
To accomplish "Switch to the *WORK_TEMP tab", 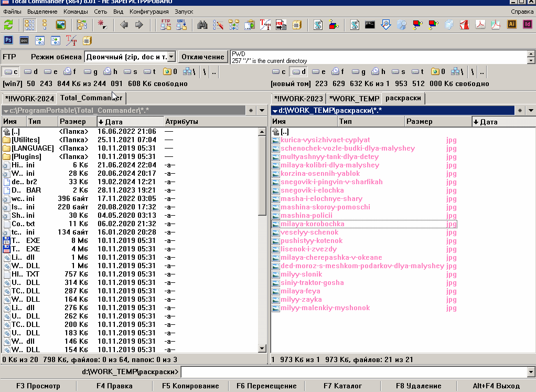I will (354, 99).
